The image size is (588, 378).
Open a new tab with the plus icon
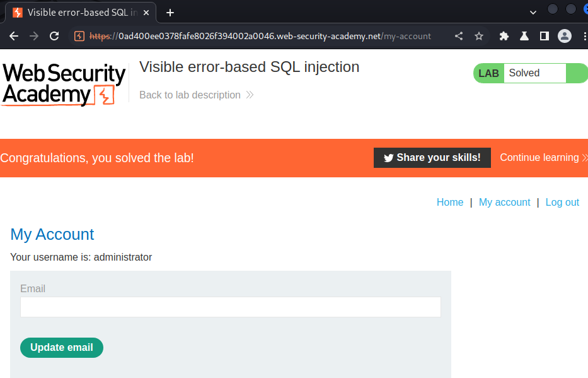(170, 13)
